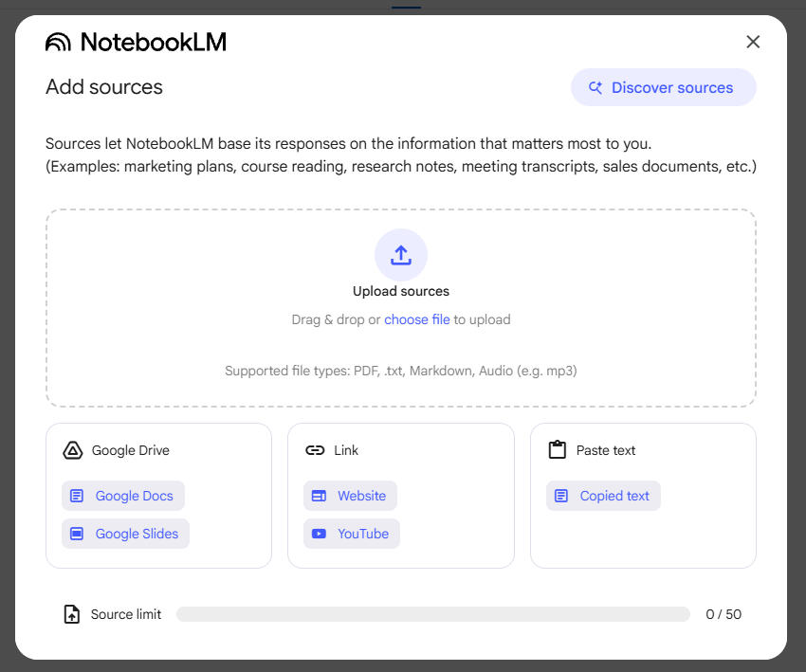Add a Website link source

click(x=351, y=496)
